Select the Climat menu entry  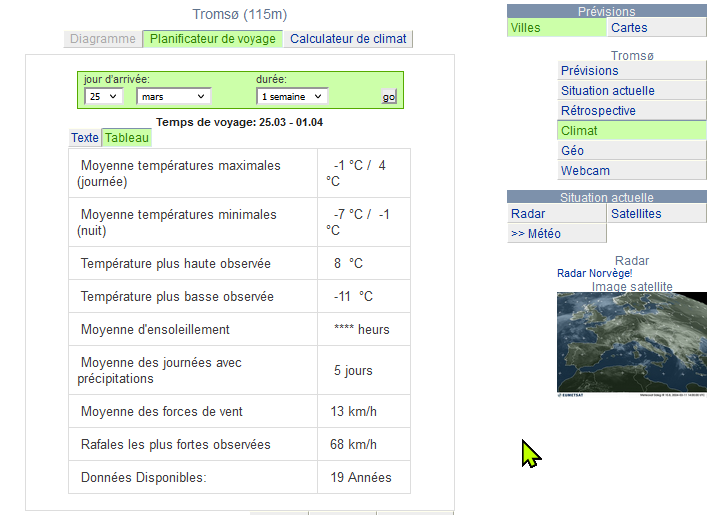coord(632,131)
